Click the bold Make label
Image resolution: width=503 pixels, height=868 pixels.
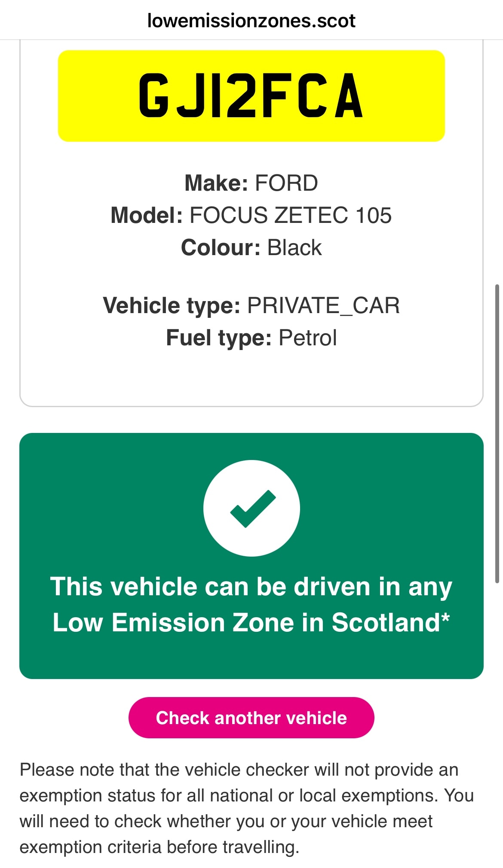pos(216,183)
